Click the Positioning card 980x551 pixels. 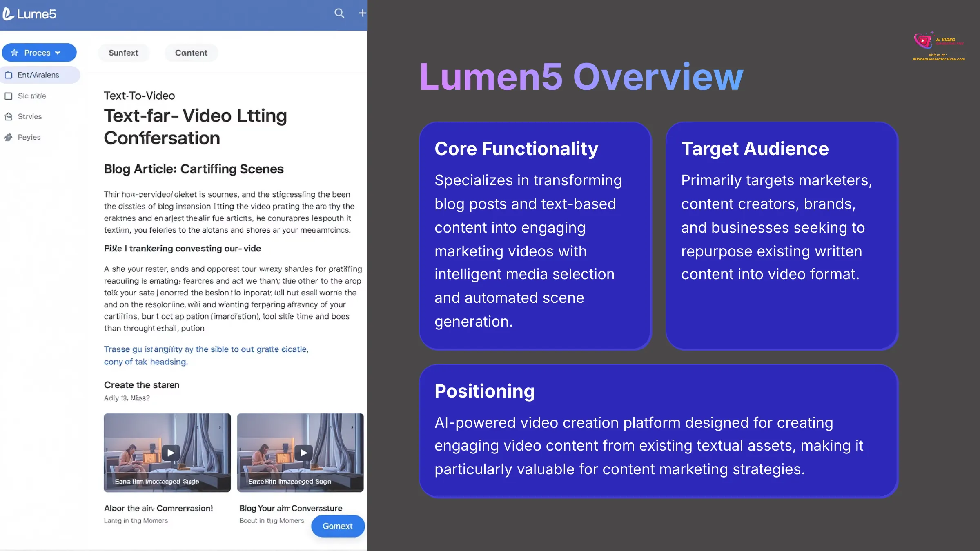pos(658,431)
